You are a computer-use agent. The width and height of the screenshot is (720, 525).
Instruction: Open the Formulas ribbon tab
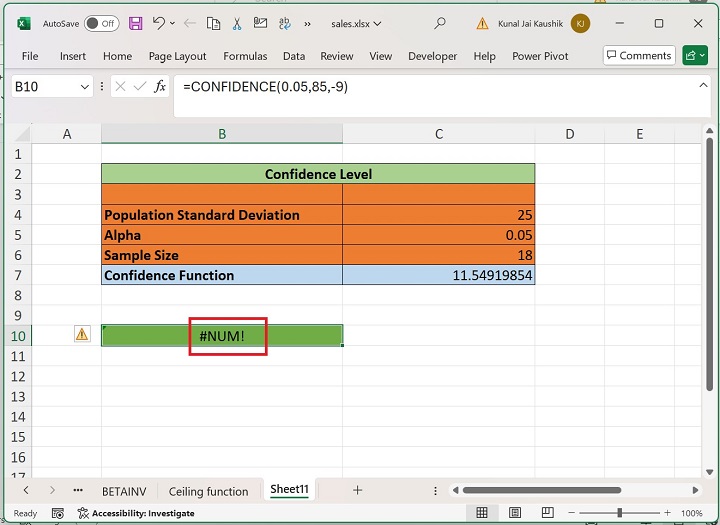coord(245,56)
